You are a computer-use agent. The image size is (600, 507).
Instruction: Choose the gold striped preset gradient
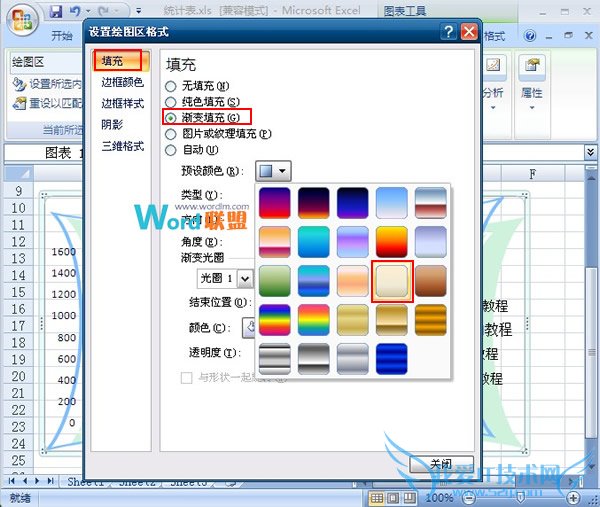pos(431,320)
